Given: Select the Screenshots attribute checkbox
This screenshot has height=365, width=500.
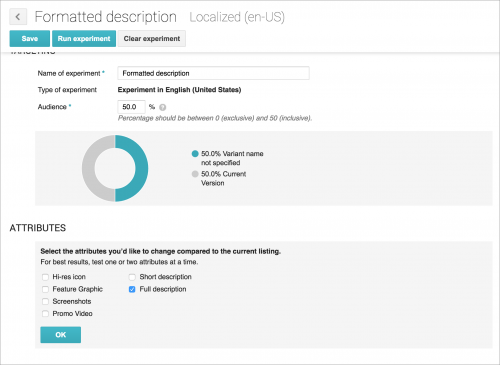Looking at the screenshot, I should coord(45,301).
